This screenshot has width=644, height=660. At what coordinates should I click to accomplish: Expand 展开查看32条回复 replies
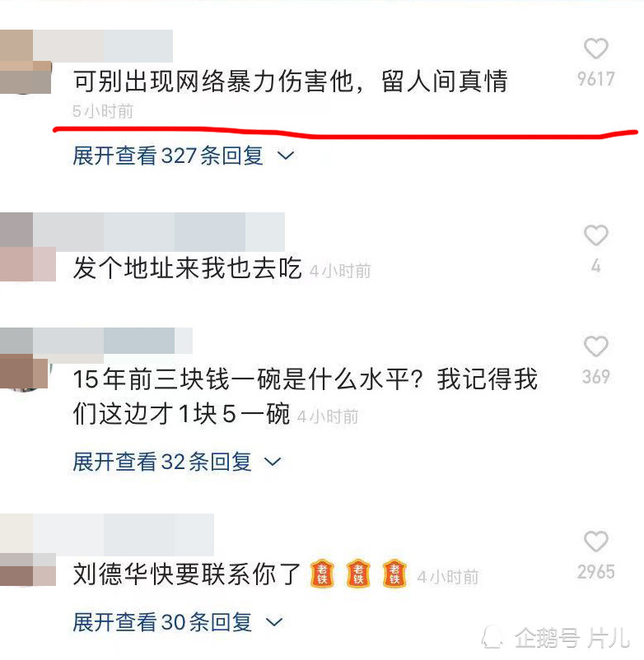pyautogui.click(x=177, y=462)
